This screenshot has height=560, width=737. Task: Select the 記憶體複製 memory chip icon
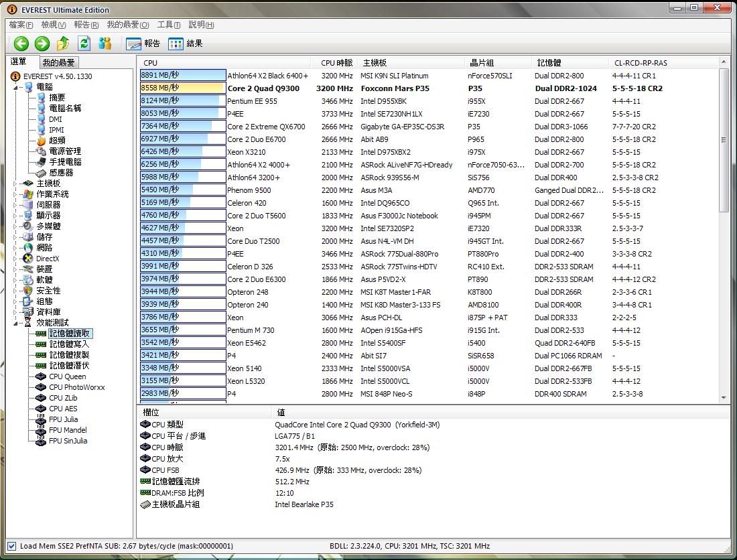[x=41, y=355]
